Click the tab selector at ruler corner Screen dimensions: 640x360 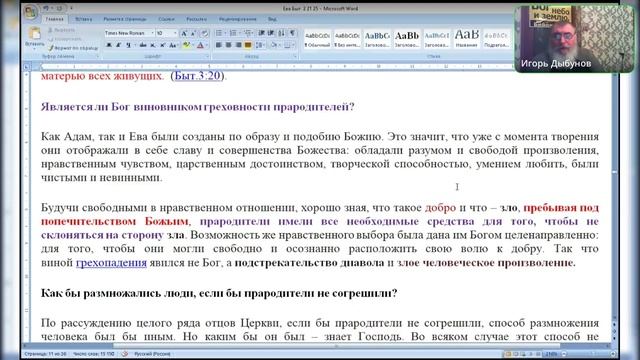[27, 67]
